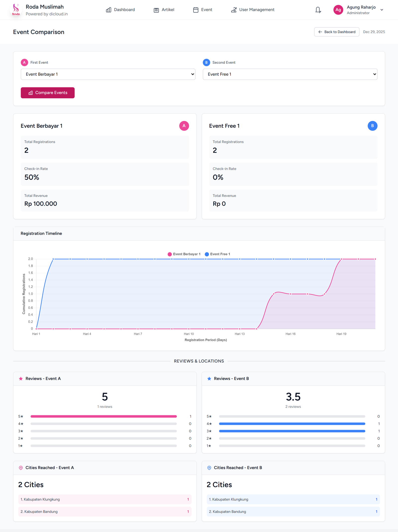Open the Second Event dropdown

coord(290,74)
